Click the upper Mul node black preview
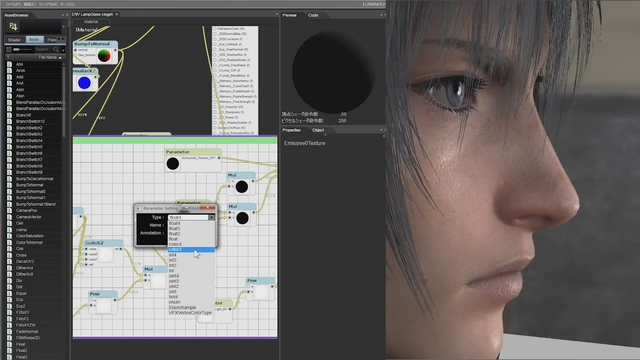The height and width of the screenshot is (360, 640). (x=242, y=187)
